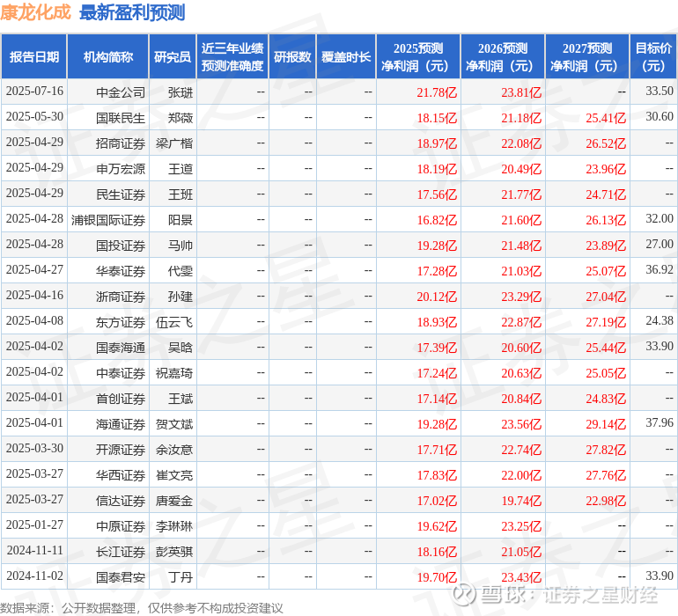
Task: Click the 29.14亿 profit value
Action: [x=606, y=423]
